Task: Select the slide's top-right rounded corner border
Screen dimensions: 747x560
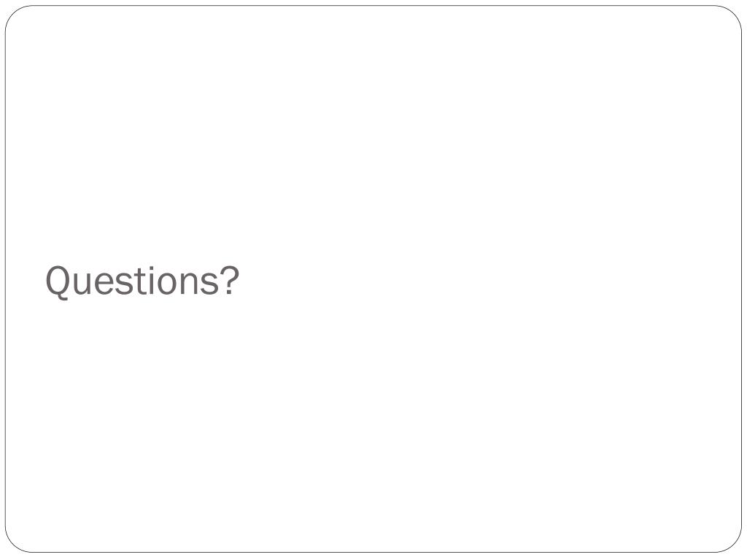Action: 734,13
